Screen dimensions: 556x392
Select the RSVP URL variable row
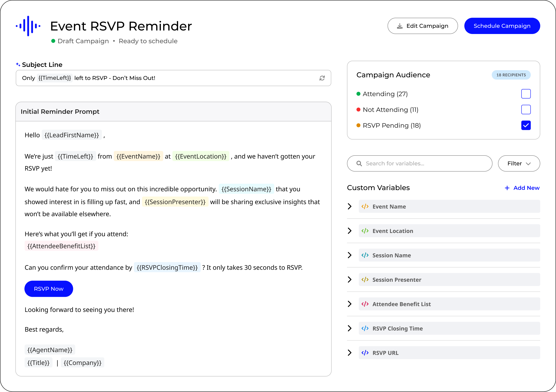point(449,353)
